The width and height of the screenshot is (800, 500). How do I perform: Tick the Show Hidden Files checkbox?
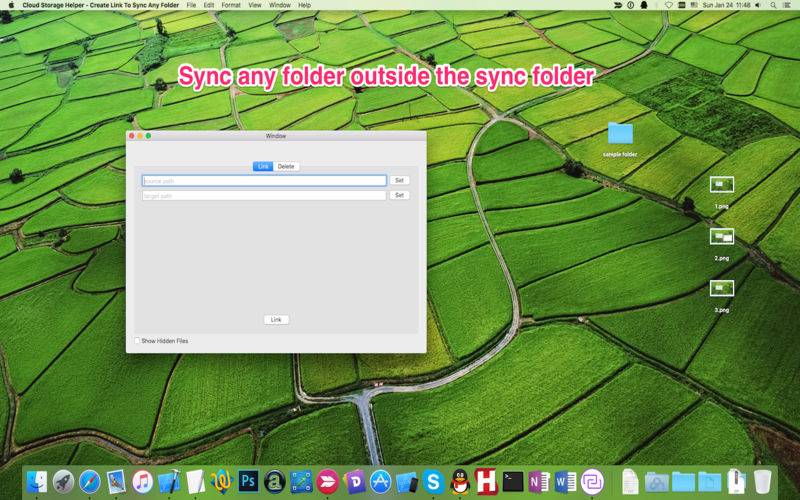pos(137,341)
